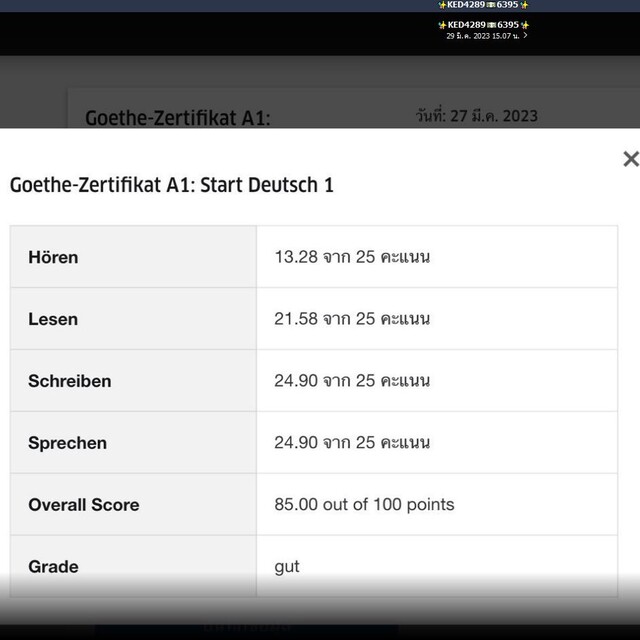The width and height of the screenshot is (640, 640).
Task: Select the Grade row label
Action: [53, 567]
